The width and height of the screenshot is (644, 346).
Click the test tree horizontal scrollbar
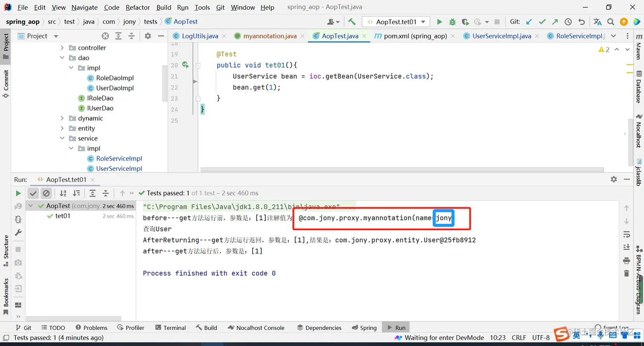(73, 319)
